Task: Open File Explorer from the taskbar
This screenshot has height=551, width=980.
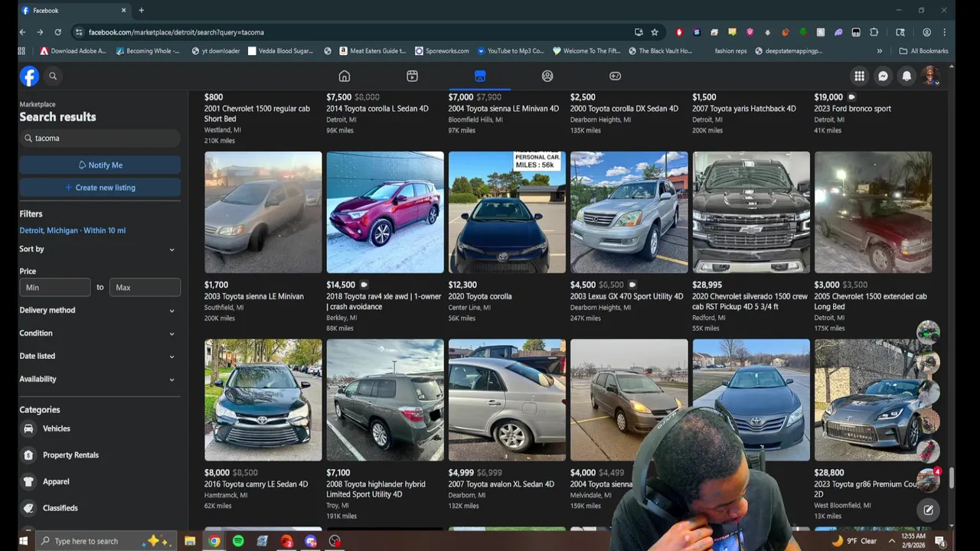Action: (190, 541)
